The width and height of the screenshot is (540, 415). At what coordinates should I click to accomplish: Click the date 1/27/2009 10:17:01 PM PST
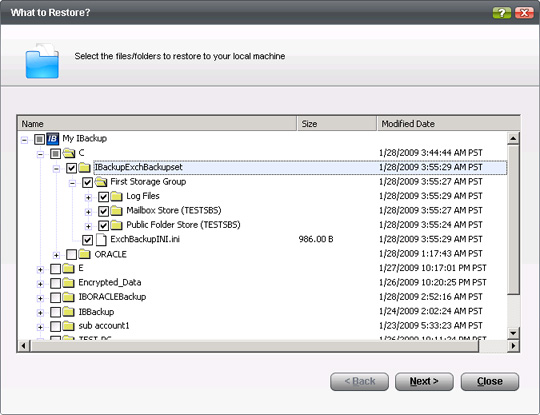tap(433, 268)
